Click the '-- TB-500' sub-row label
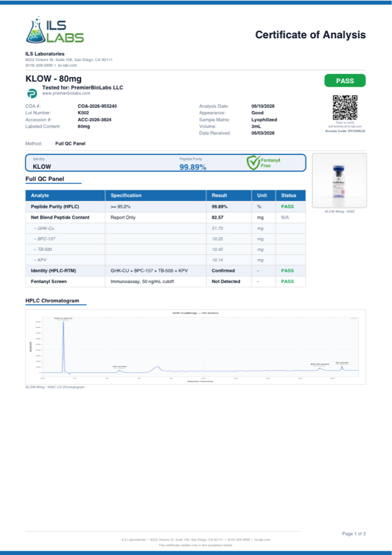 tap(43, 250)
